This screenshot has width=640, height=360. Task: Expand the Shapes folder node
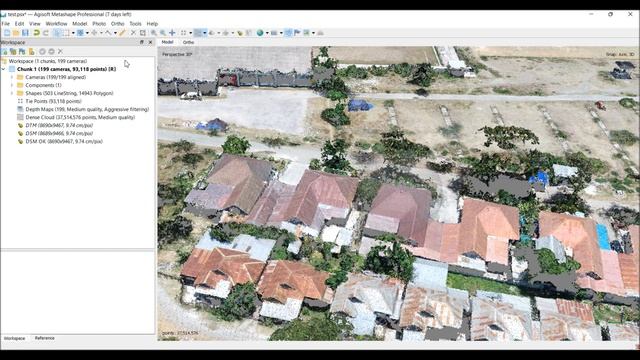click(12, 93)
